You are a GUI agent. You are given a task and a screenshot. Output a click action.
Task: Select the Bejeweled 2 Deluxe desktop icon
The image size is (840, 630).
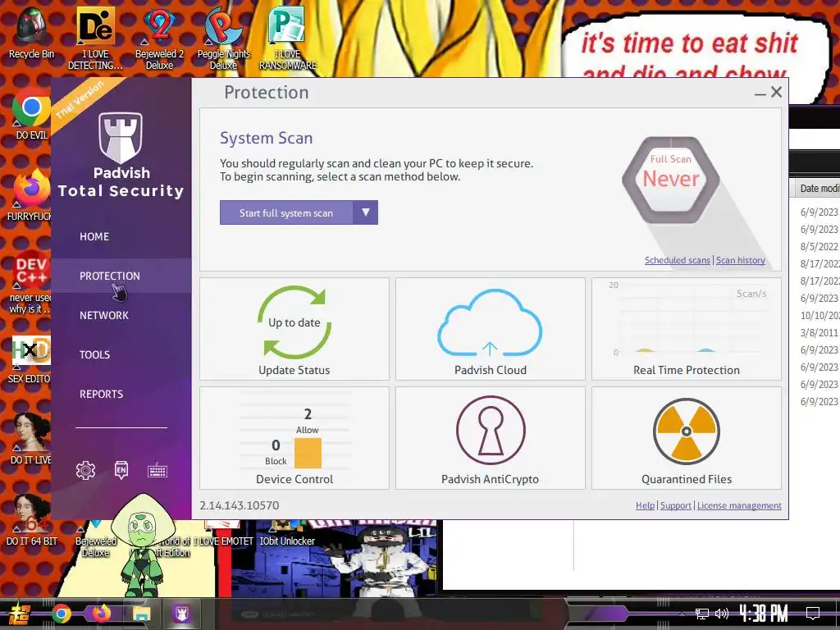tap(159, 38)
